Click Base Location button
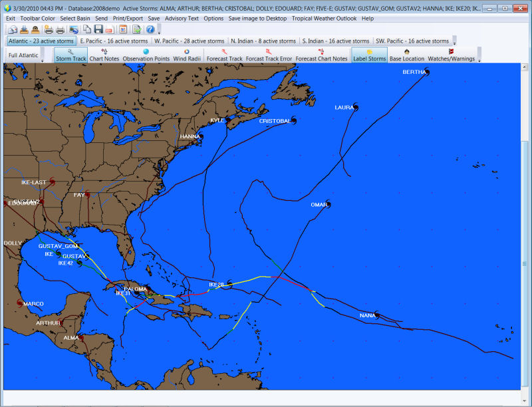The width and height of the screenshot is (532, 407). (x=406, y=55)
